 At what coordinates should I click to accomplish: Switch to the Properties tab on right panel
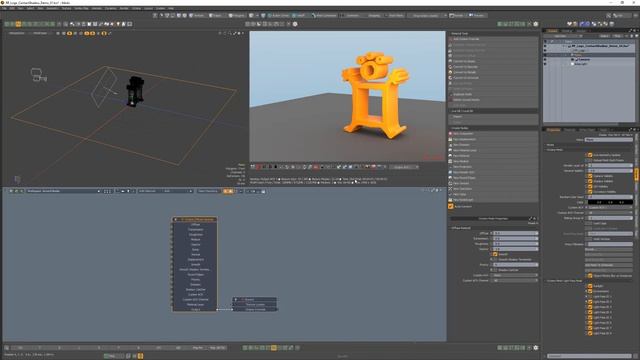click(553, 130)
